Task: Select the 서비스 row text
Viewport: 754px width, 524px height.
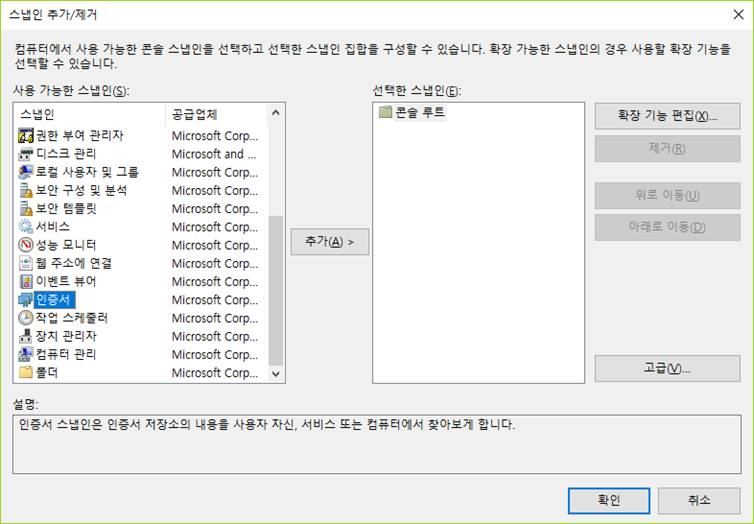Action: (53, 226)
